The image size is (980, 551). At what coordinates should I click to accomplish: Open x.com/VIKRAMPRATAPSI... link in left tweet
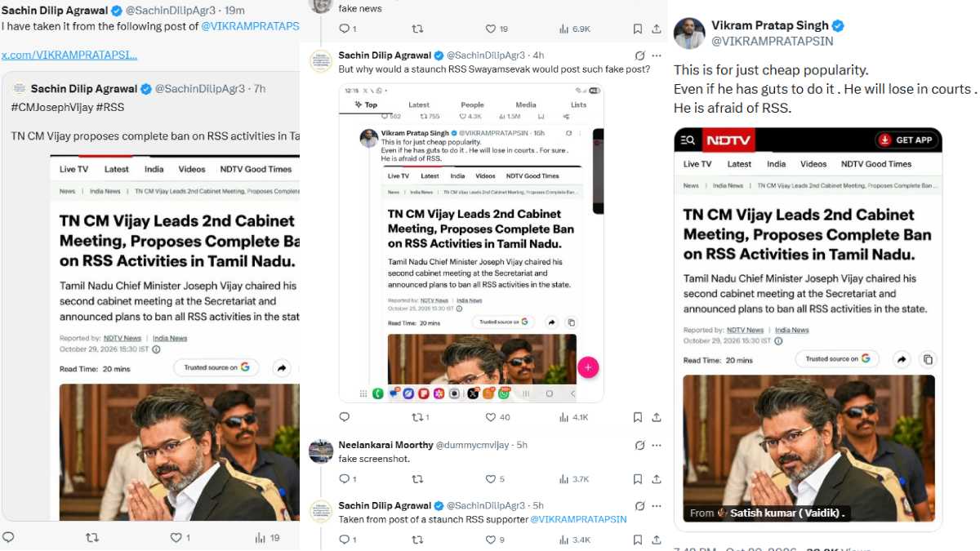tap(69, 55)
